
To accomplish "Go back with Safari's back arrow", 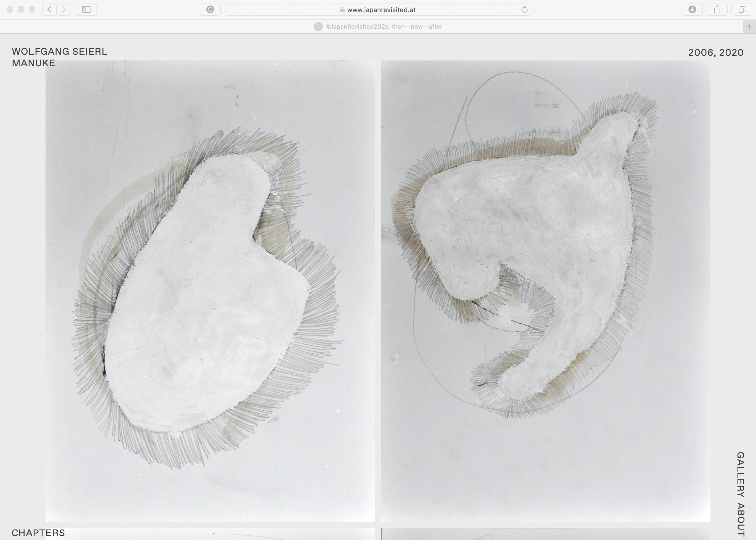I will [49, 9].
